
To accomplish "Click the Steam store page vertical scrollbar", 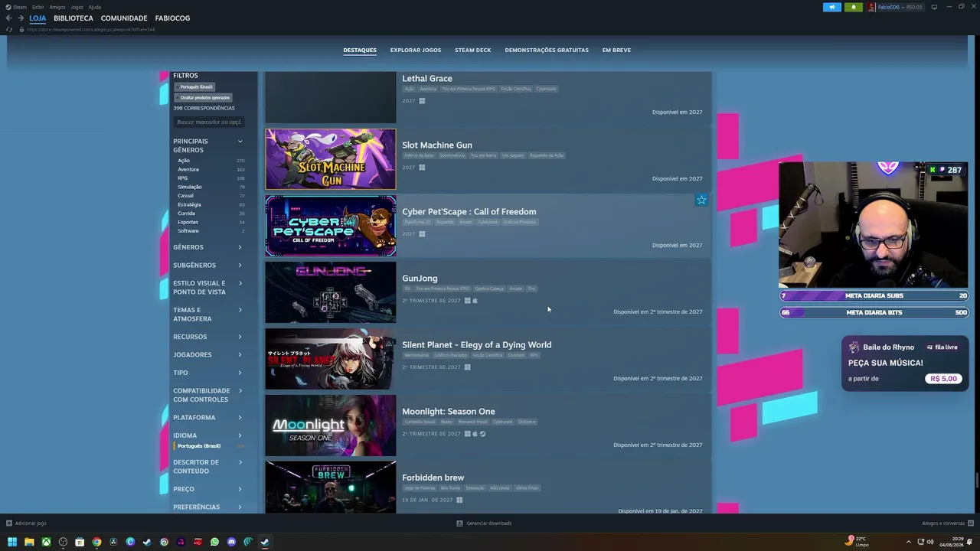I will point(976,481).
